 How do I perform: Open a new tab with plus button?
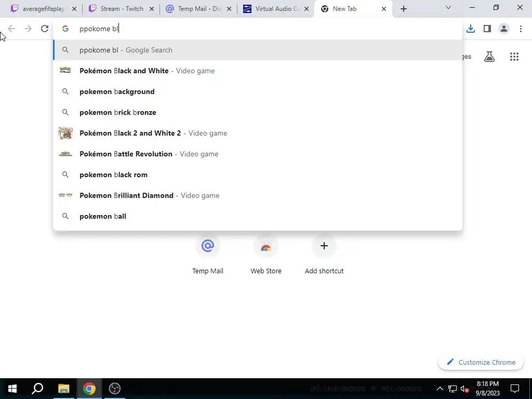pos(403,9)
